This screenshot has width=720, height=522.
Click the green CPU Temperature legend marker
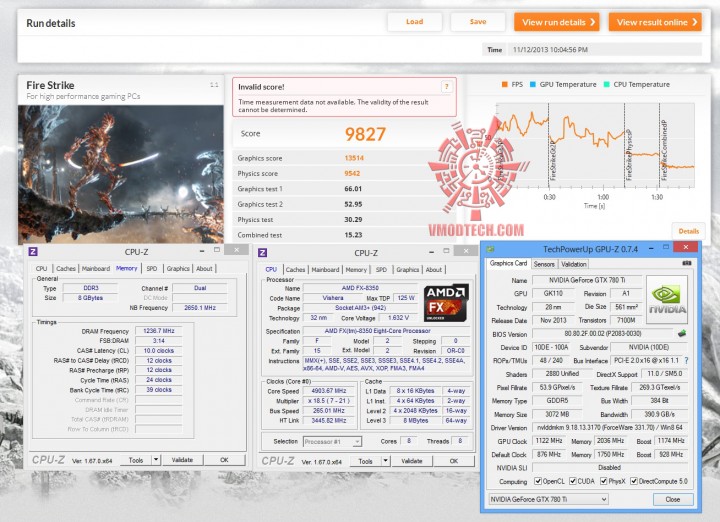pos(606,84)
